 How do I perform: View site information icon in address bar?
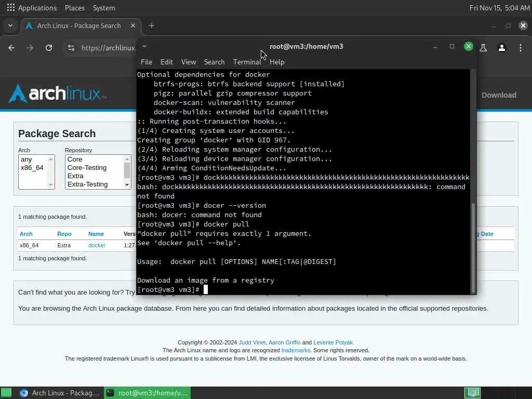(x=71, y=48)
